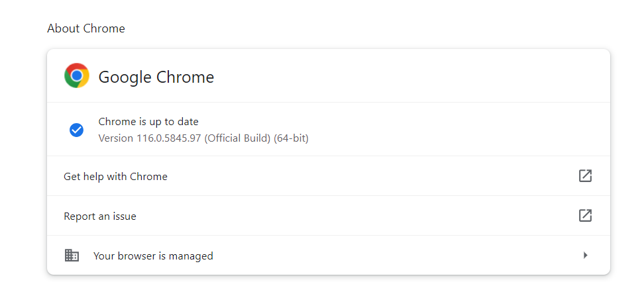Open Your browser is managed text
This screenshot has height=282, width=644.
pyautogui.click(x=153, y=256)
